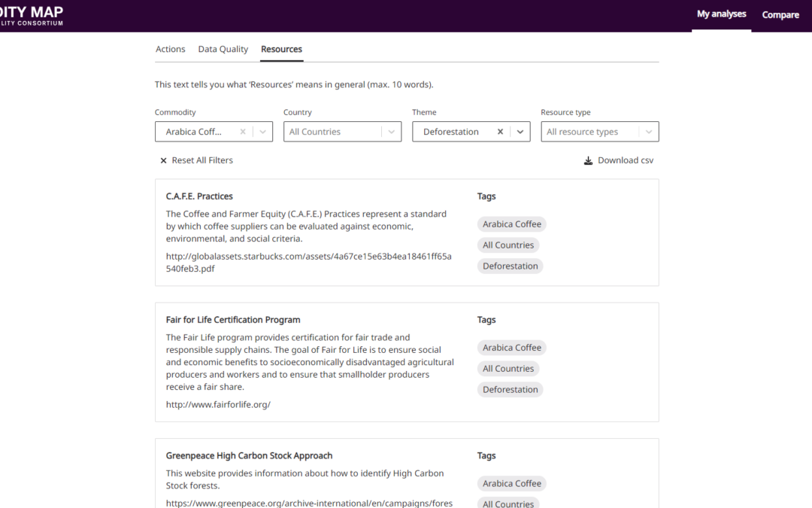Click the Theme filter label
This screenshot has height=508, width=812.
(x=424, y=112)
